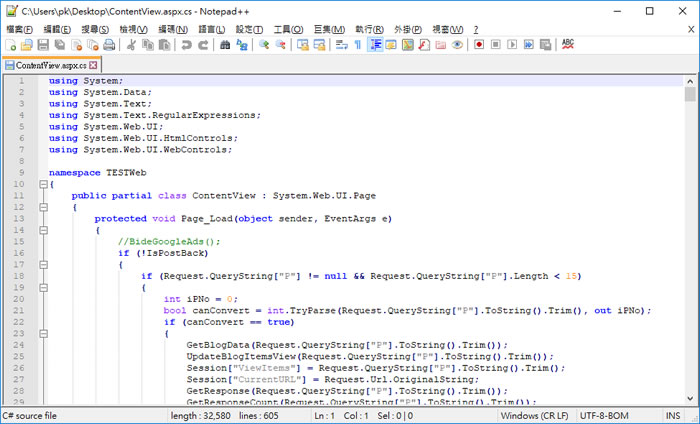Toggle show all characters pilcrow icon
The width and height of the screenshot is (700, 424).
point(357,45)
